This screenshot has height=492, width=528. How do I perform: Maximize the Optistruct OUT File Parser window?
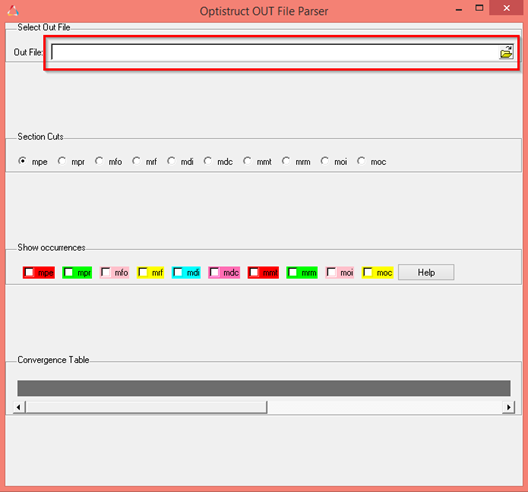coord(479,8)
